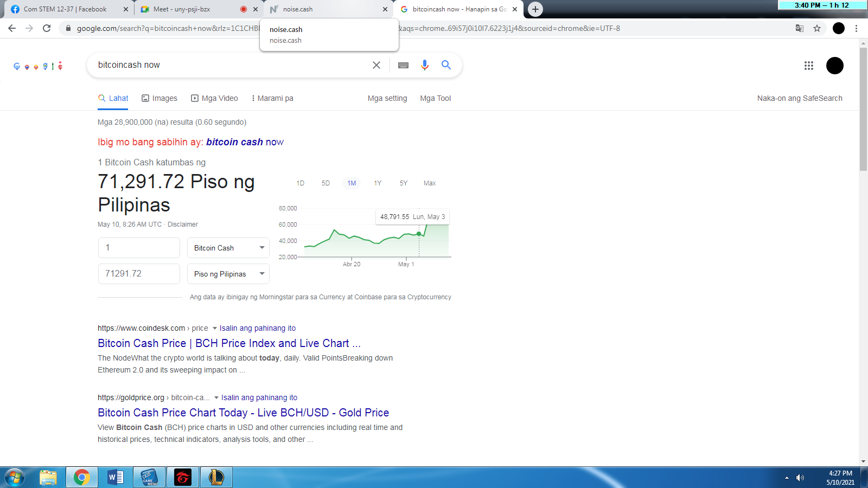Click the translate page icon
This screenshot has width=868, height=488.
[x=800, y=28]
